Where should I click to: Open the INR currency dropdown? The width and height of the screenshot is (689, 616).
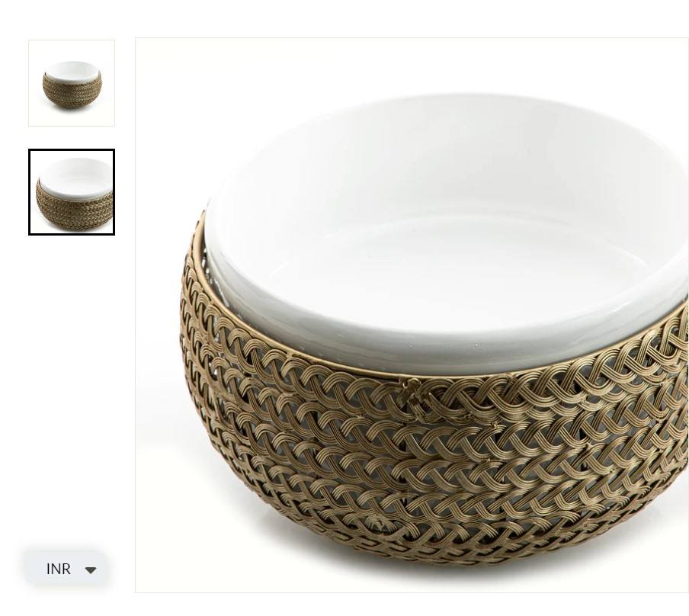tap(66, 569)
